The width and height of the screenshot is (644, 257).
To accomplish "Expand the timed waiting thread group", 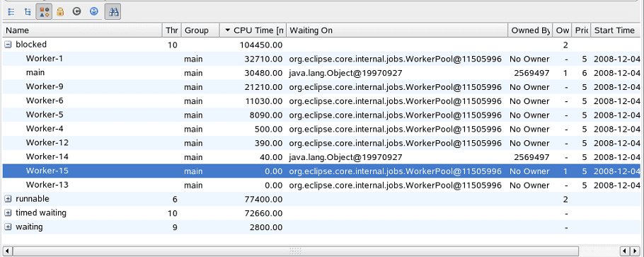I will coord(8,213).
